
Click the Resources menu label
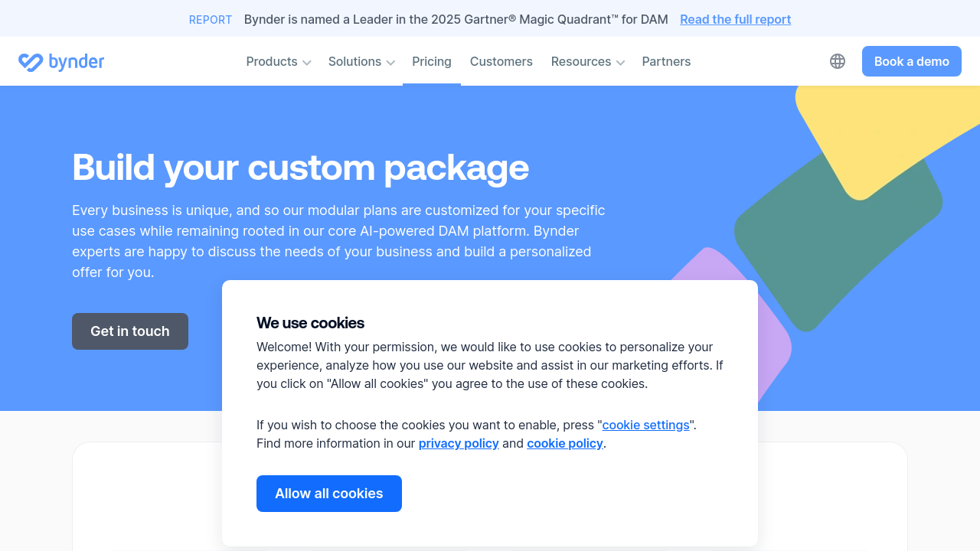(x=581, y=61)
